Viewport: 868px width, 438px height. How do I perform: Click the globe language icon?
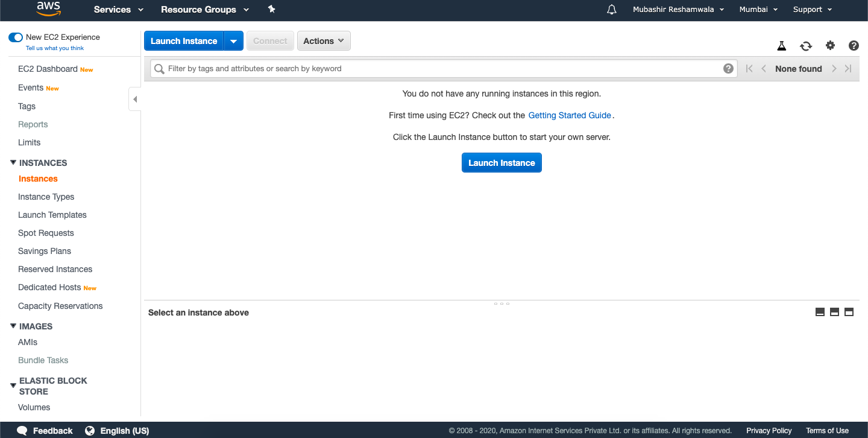[90, 431]
